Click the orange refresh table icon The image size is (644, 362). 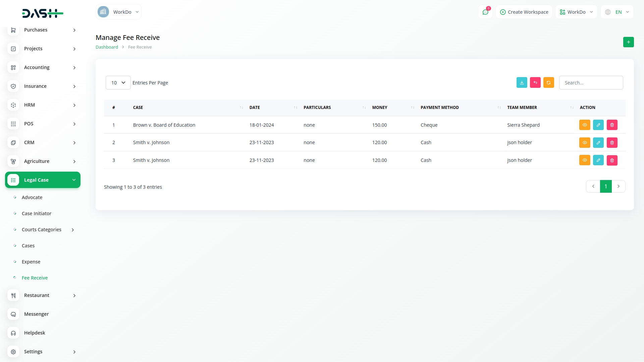(548, 83)
